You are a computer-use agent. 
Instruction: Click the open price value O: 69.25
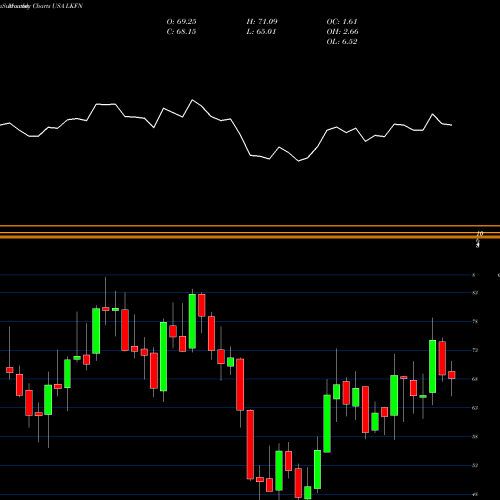pos(181,22)
